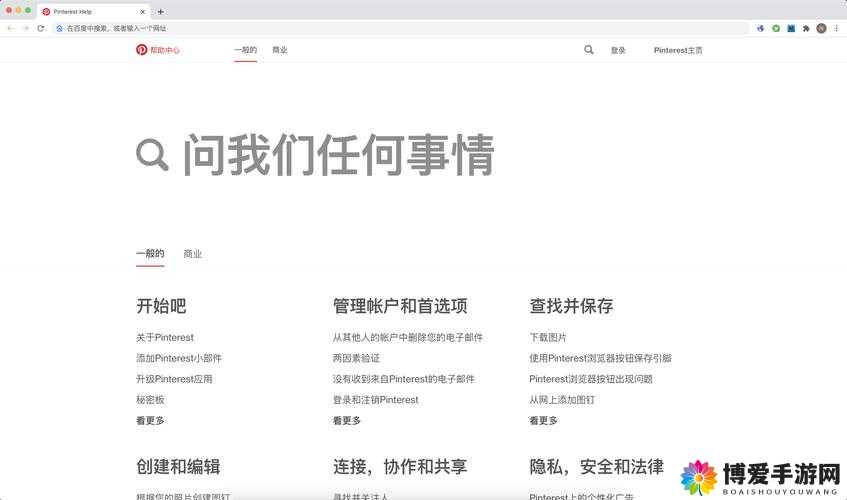Open the 秘密板 article

tap(150, 400)
